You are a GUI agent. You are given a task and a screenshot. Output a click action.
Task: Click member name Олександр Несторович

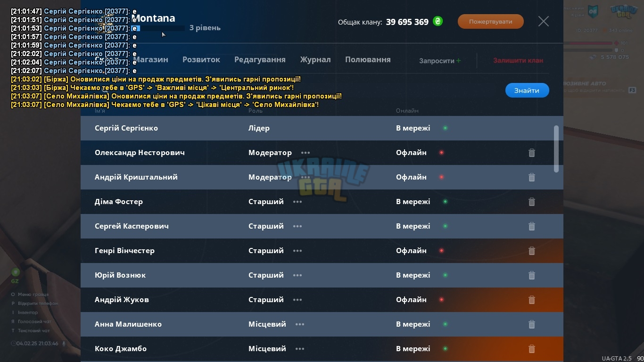click(x=140, y=153)
